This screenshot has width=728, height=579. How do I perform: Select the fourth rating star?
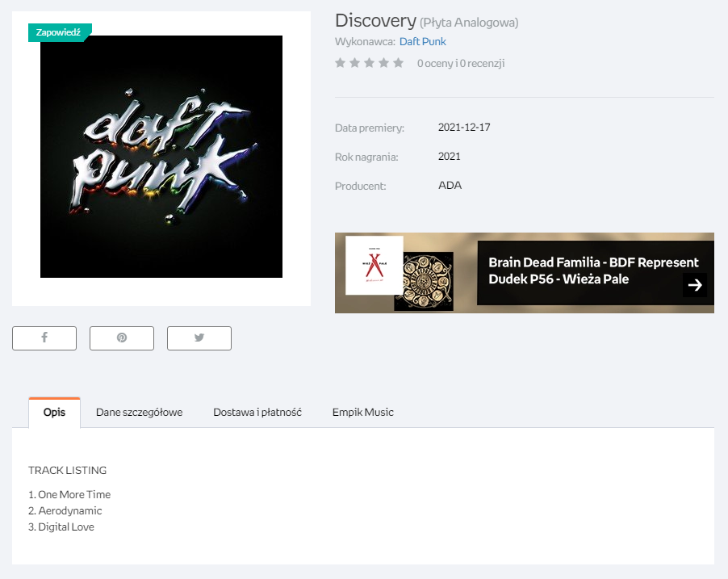pyautogui.click(x=383, y=63)
